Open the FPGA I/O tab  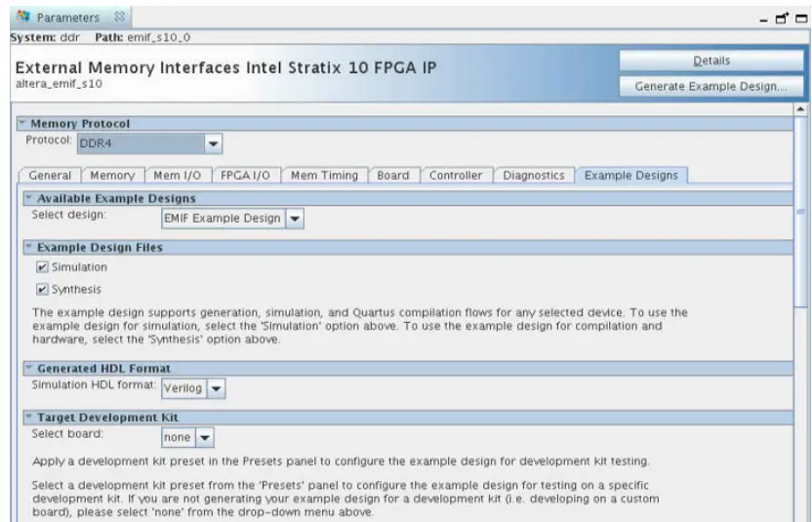[x=246, y=176]
